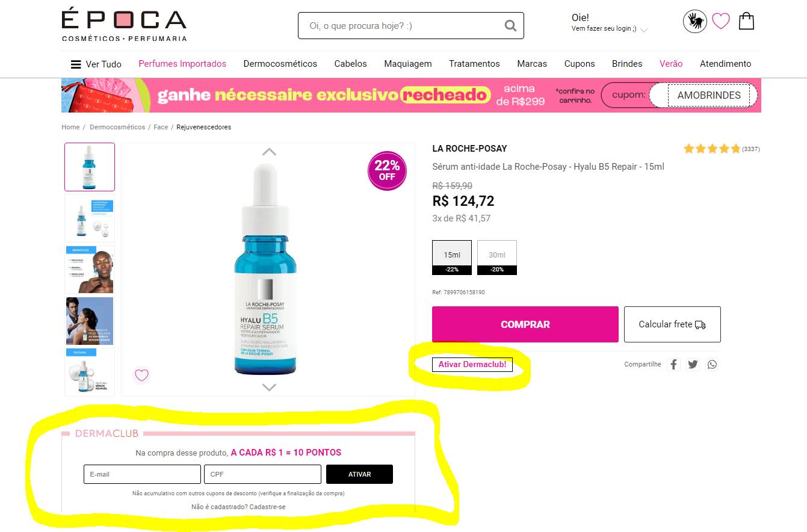The height and width of the screenshot is (532, 807).
Task: Show previous product image with up chevron
Action: click(269, 152)
